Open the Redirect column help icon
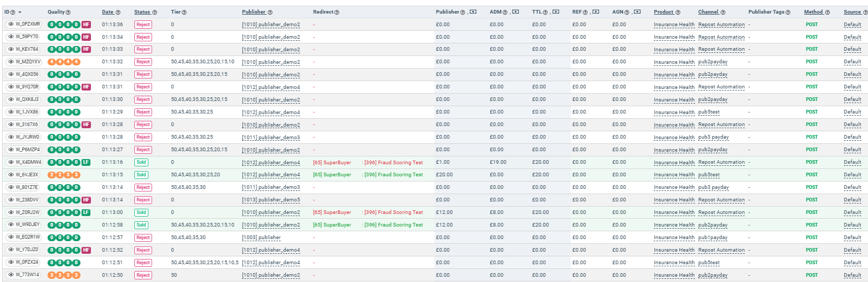The height and width of the screenshot is (282, 868). 337,12
